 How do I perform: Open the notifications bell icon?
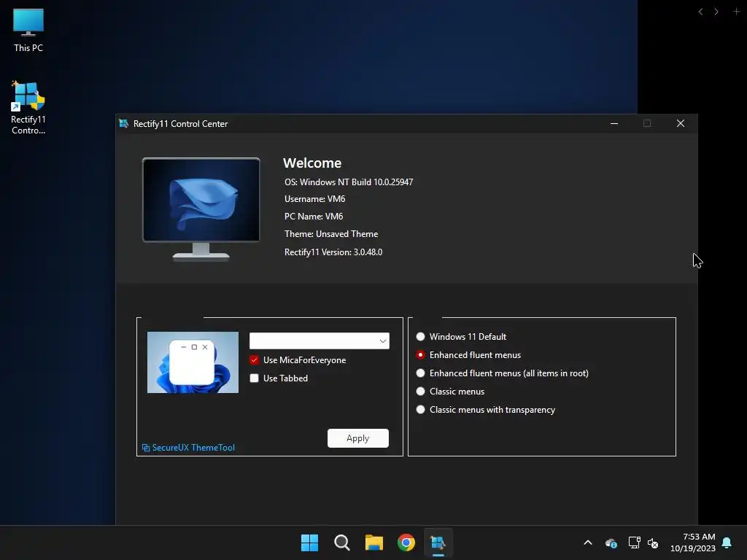click(x=727, y=542)
